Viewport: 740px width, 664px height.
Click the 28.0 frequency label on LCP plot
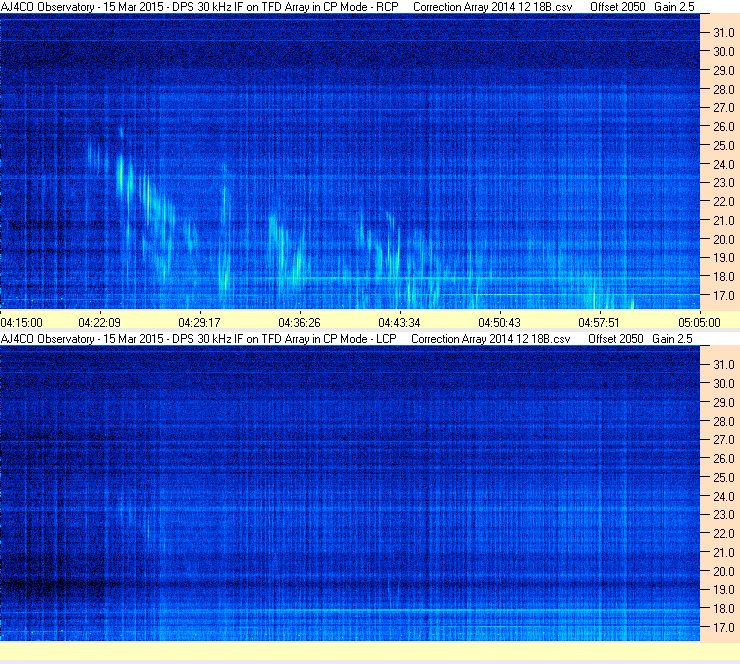click(x=723, y=421)
